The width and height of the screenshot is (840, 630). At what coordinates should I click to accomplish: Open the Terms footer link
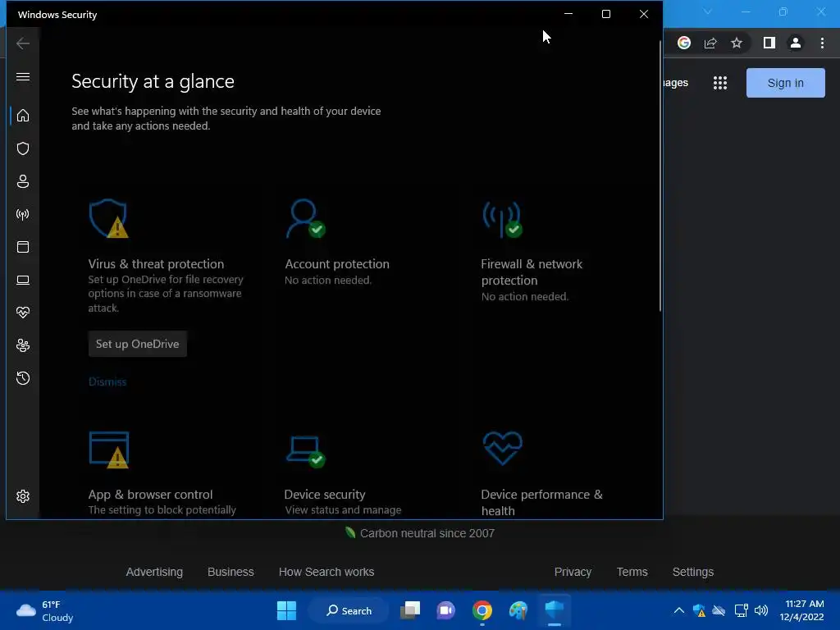click(x=632, y=572)
